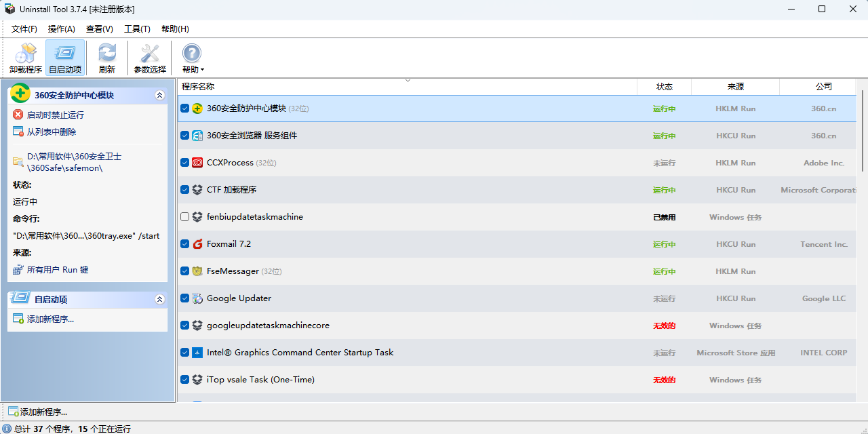
Task: Select the 自启动项 startup items icon
Action: click(x=65, y=54)
